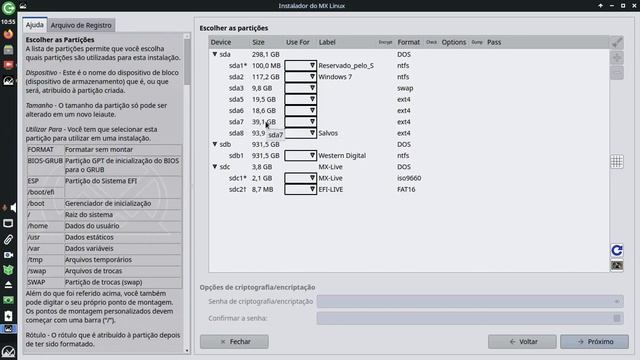This screenshot has width=640, height=360.
Task: Open the green logout icon at panel top
Action: [8, 7]
